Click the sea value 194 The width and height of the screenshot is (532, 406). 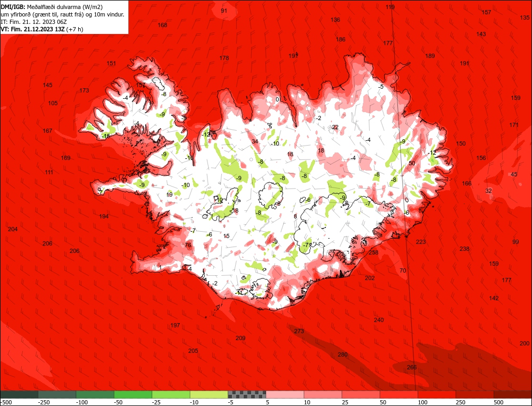pos(104,216)
